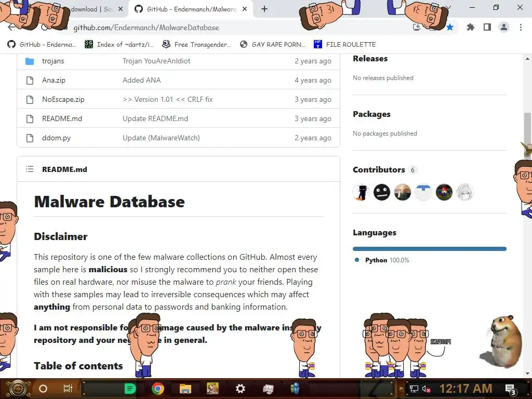This screenshot has width=532, height=399.
Task: Click the network icon in system tray
Action: coord(414,389)
